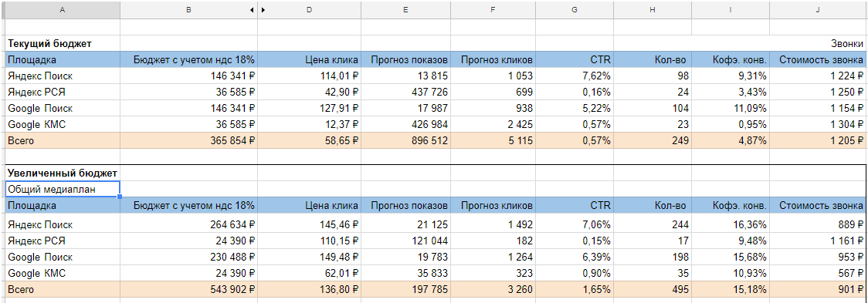Viewport: 868px width, 303px height.
Task: Select the cell with 1 053 clicks
Action: 493,76
